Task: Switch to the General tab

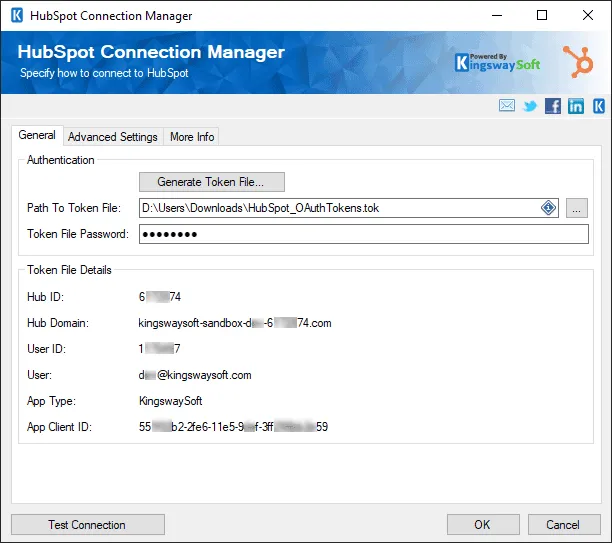Action: pos(37,135)
